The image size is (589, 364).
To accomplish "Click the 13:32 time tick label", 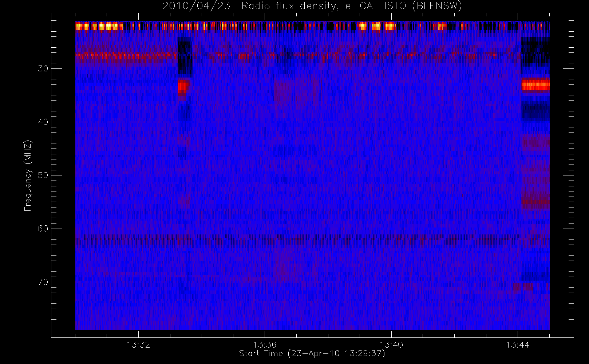I will click(138, 345).
